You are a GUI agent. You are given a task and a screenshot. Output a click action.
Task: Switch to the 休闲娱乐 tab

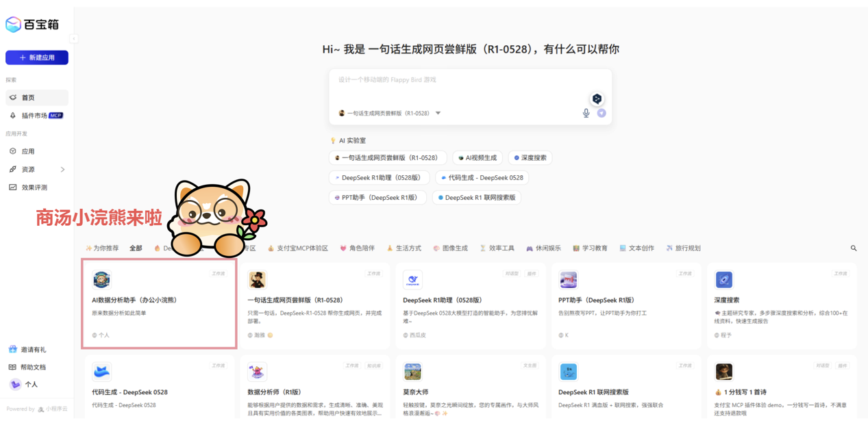coord(543,248)
